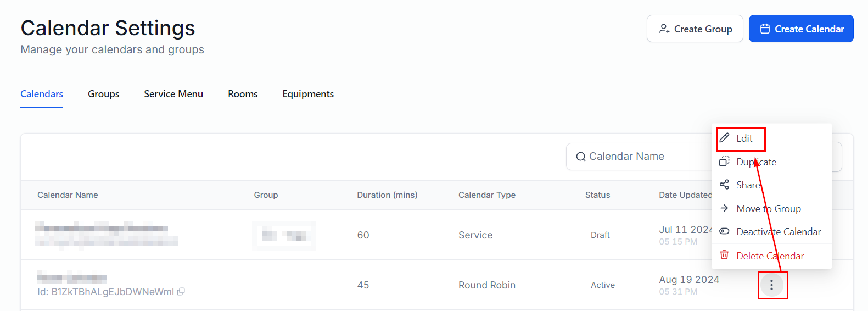This screenshot has height=311, width=868.
Task: Open the Service Menu tab
Action: [x=173, y=94]
